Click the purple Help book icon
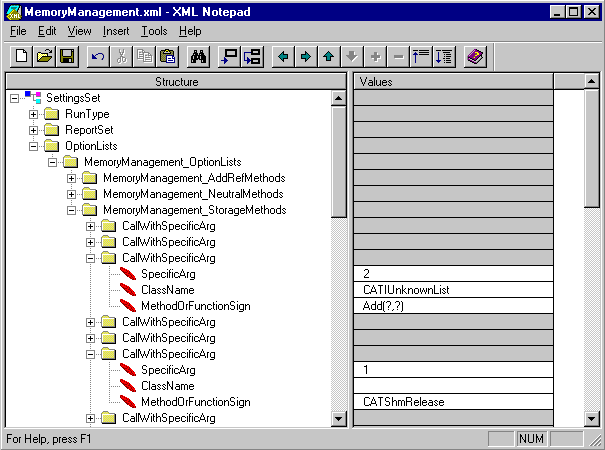The height and width of the screenshot is (450, 605). pos(475,57)
